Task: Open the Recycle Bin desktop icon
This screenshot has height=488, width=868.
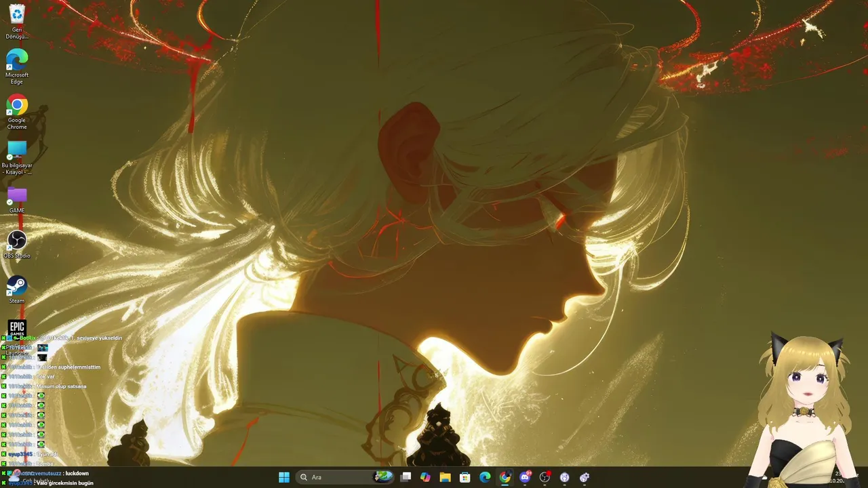Action: click(17, 22)
